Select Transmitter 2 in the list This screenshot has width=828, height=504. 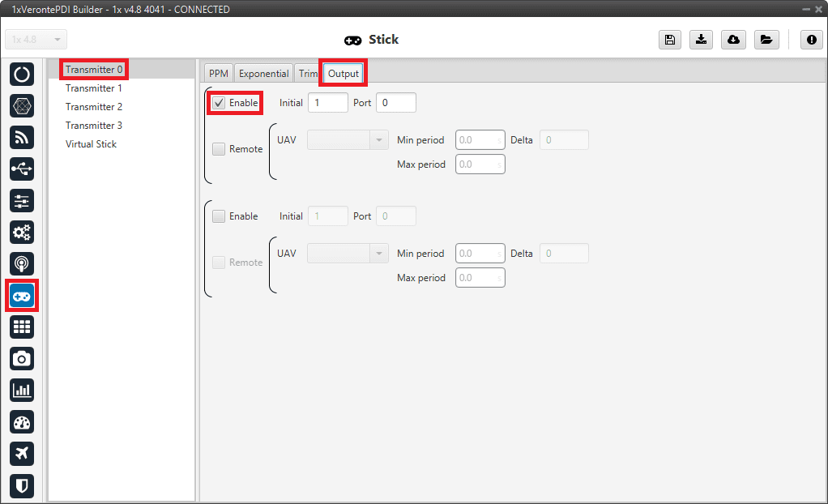coord(94,107)
